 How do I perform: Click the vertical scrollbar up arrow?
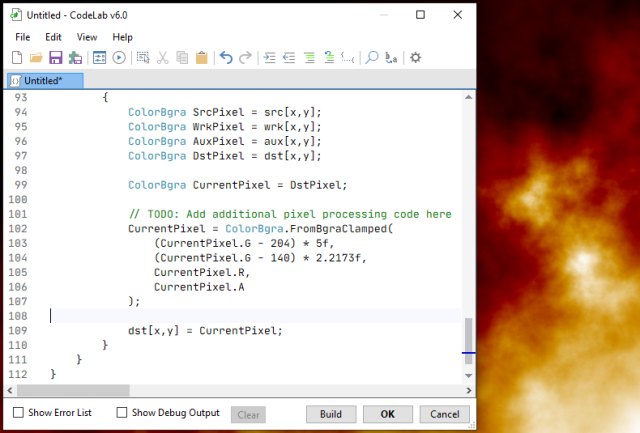(x=469, y=97)
